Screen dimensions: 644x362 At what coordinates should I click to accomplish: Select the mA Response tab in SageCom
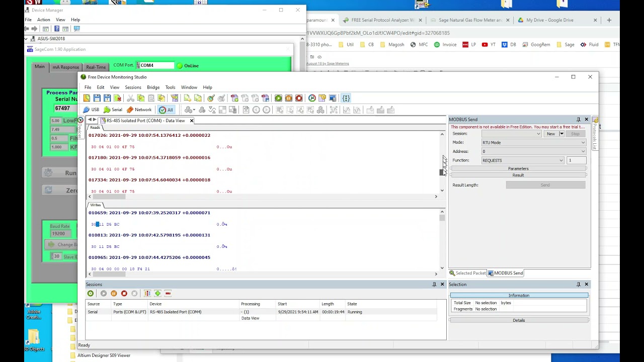66,67
